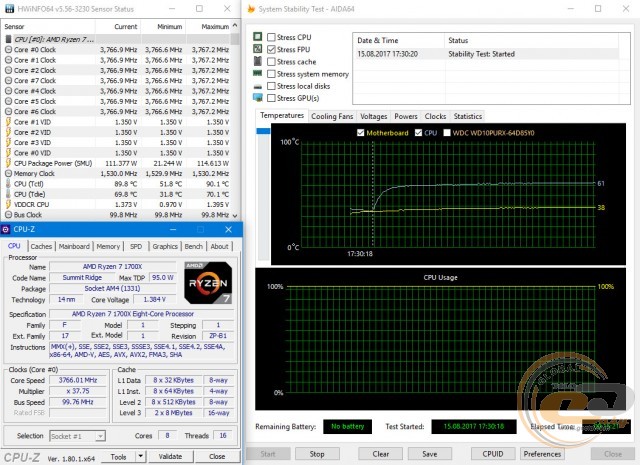The image size is (640, 465).
Task: Click the HWiNFO64 title bar icon
Action: click(x=9, y=9)
